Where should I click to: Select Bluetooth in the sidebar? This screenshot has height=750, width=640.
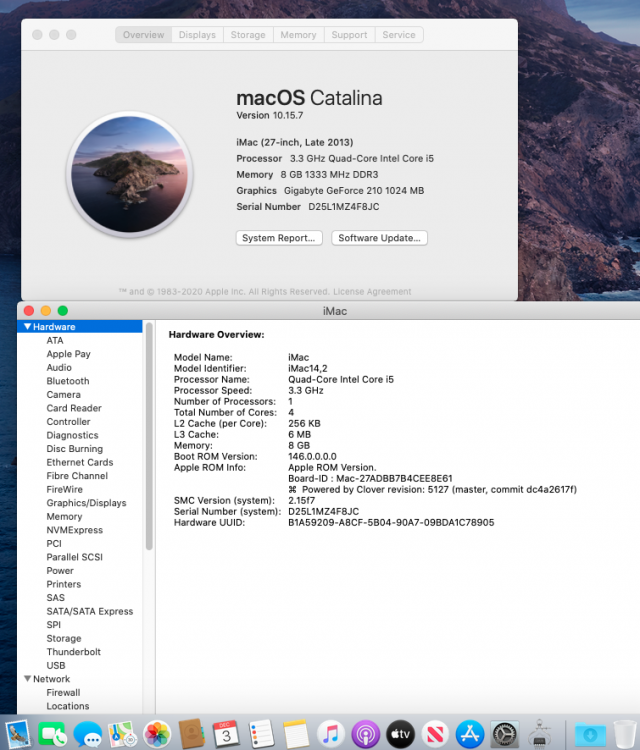[x=68, y=381]
